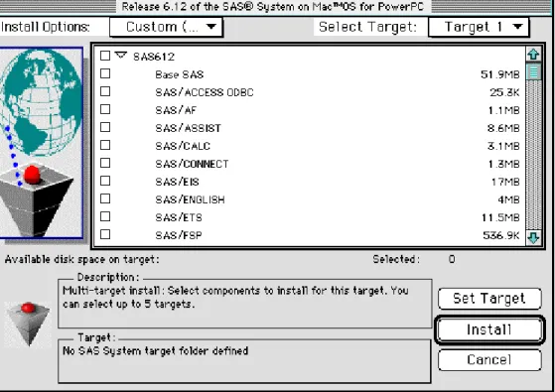Click the Set Target button

(x=489, y=299)
